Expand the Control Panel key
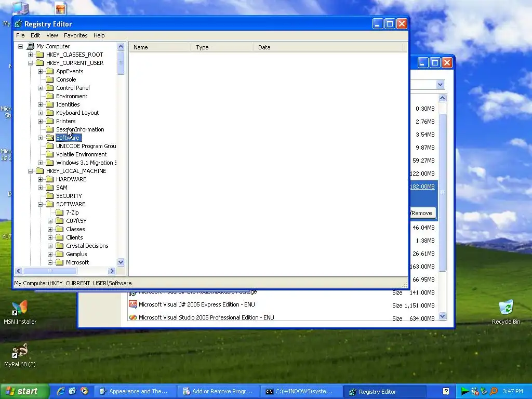532x399 pixels. pos(40,88)
